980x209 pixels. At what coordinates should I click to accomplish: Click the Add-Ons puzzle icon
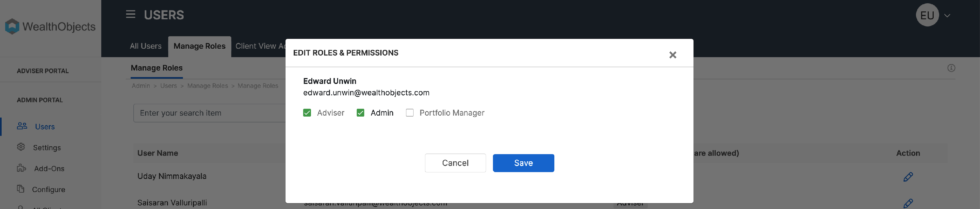click(x=21, y=168)
